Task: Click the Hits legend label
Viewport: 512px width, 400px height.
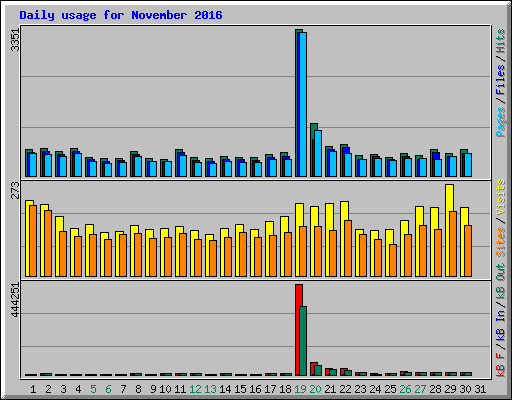Action: (x=500, y=41)
